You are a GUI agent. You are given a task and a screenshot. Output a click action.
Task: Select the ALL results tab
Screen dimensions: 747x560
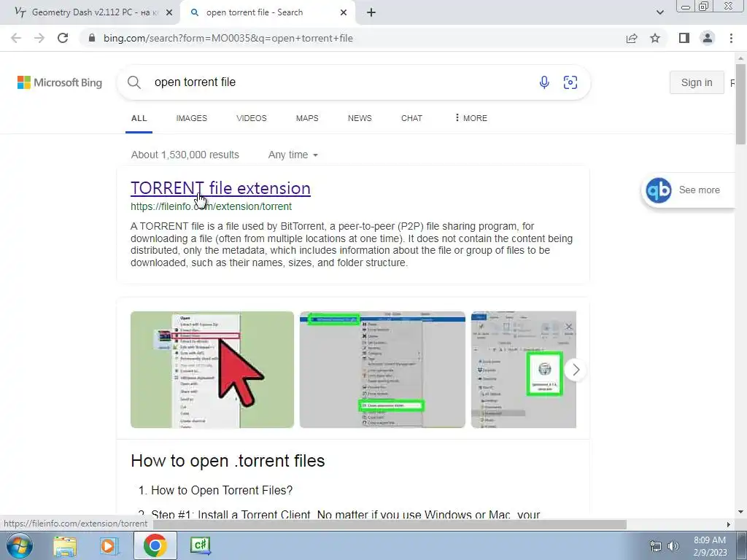tap(139, 118)
